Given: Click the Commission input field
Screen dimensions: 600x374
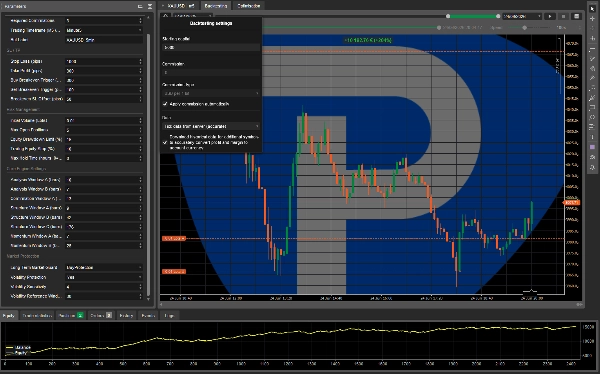Looking at the screenshot, I should coord(211,72).
